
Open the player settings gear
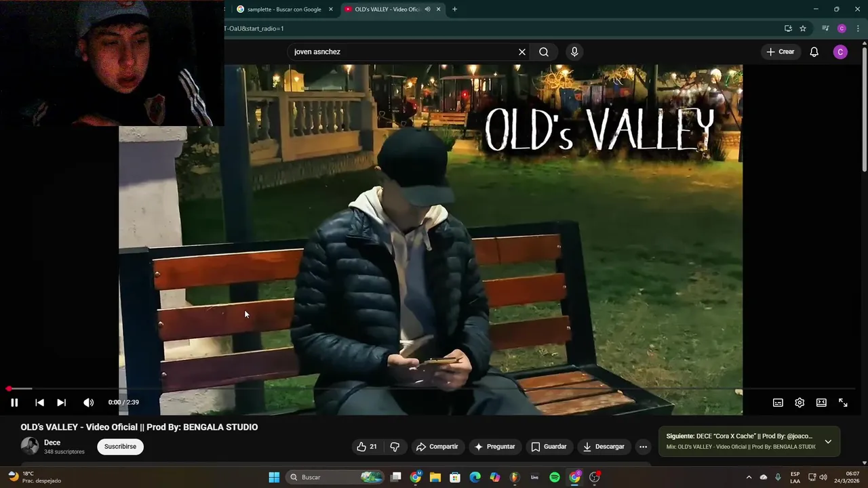click(x=800, y=403)
